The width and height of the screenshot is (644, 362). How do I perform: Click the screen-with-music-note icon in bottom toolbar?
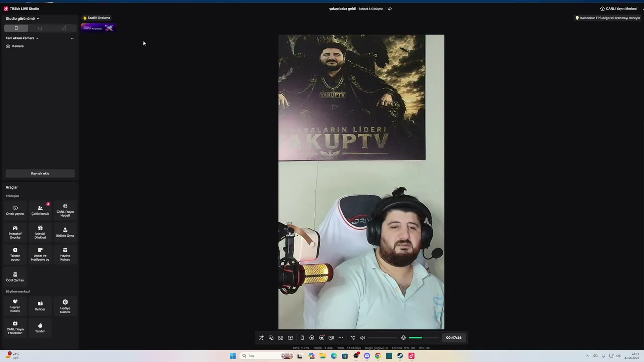pyautogui.click(x=271, y=338)
